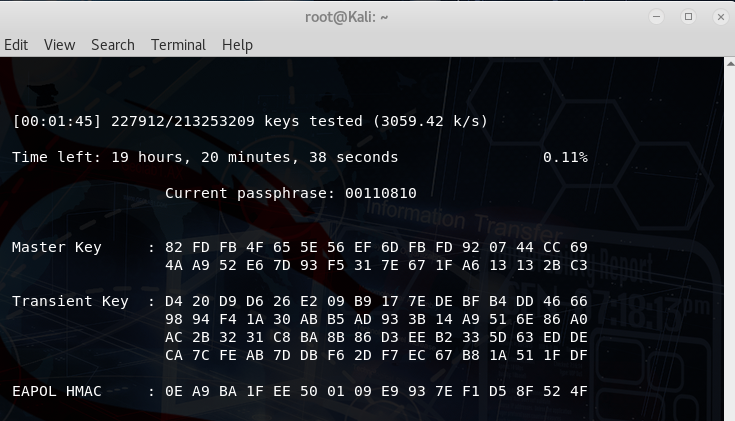This screenshot has width=735, height=421.
Task: Click the vertical scrollbar track
Action: (730, 244)
